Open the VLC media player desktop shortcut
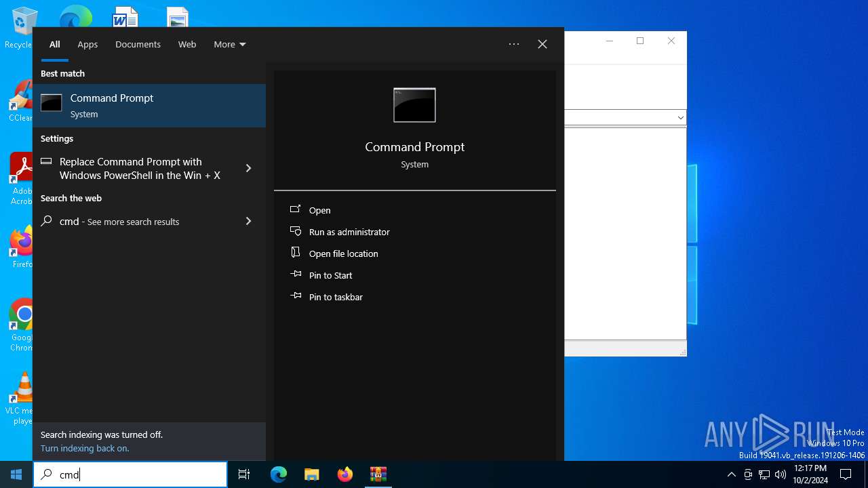The image size is (868, 488). click(20, 399)
